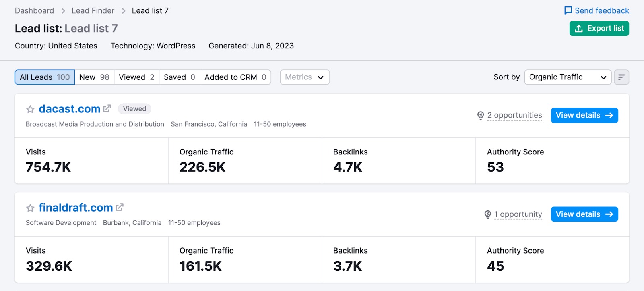Open finaldraft.com domain link
Screen dimensions: 644x291
[76, 208]
